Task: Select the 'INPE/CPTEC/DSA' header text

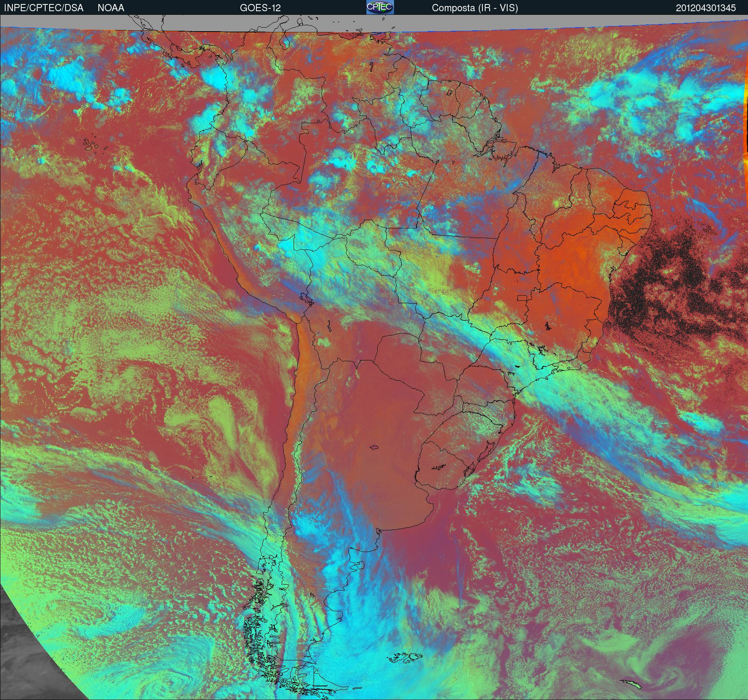Action: [44, 8]
